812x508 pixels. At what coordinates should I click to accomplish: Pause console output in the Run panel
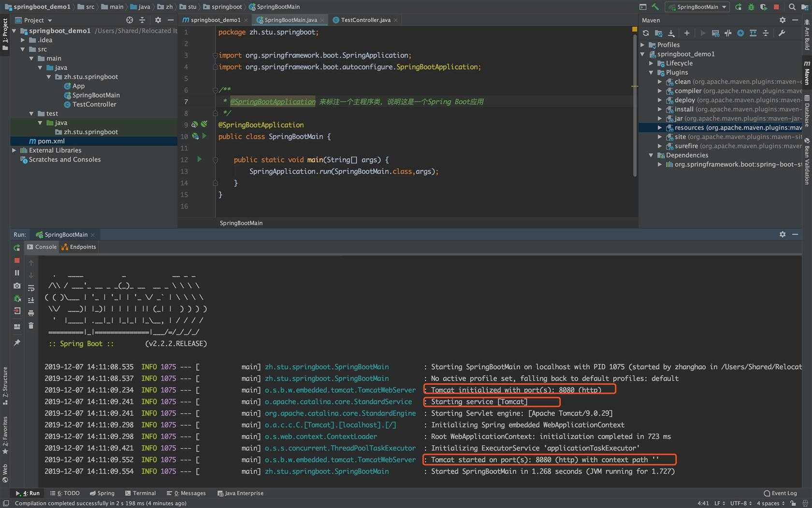(x=17, y=273)
